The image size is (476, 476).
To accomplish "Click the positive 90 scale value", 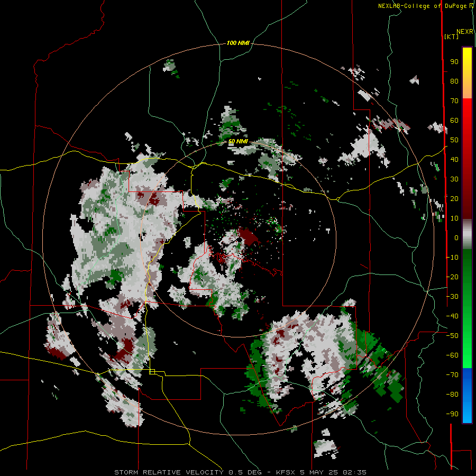I will 454,62.
